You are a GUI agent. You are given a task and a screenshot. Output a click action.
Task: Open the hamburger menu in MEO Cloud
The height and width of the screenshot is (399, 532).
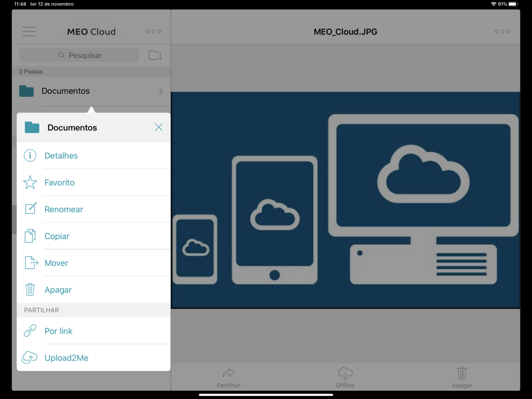pos(29,32)
